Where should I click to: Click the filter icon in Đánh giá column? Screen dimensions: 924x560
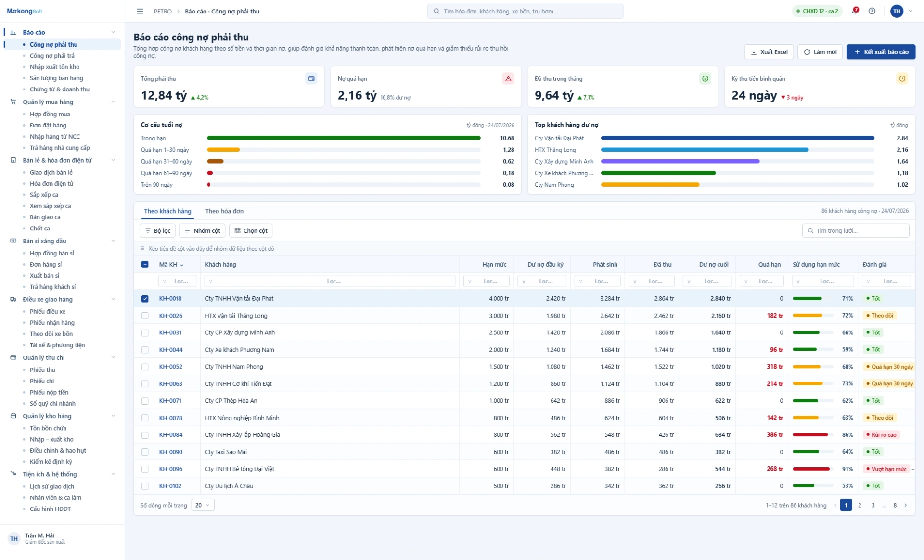[868, 281]
